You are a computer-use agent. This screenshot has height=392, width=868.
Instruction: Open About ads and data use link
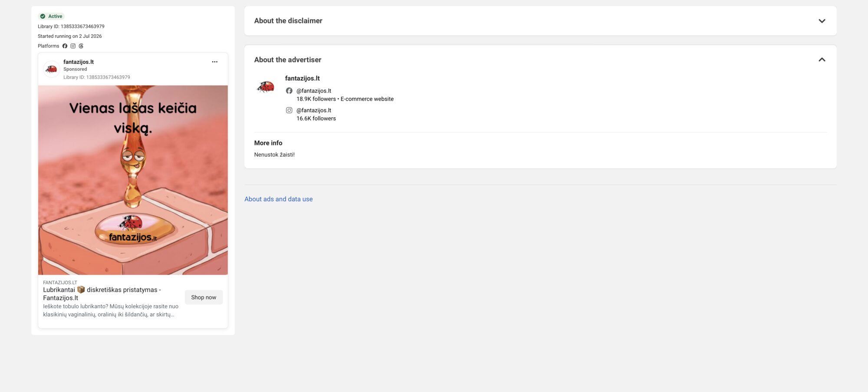click(278, 199)
